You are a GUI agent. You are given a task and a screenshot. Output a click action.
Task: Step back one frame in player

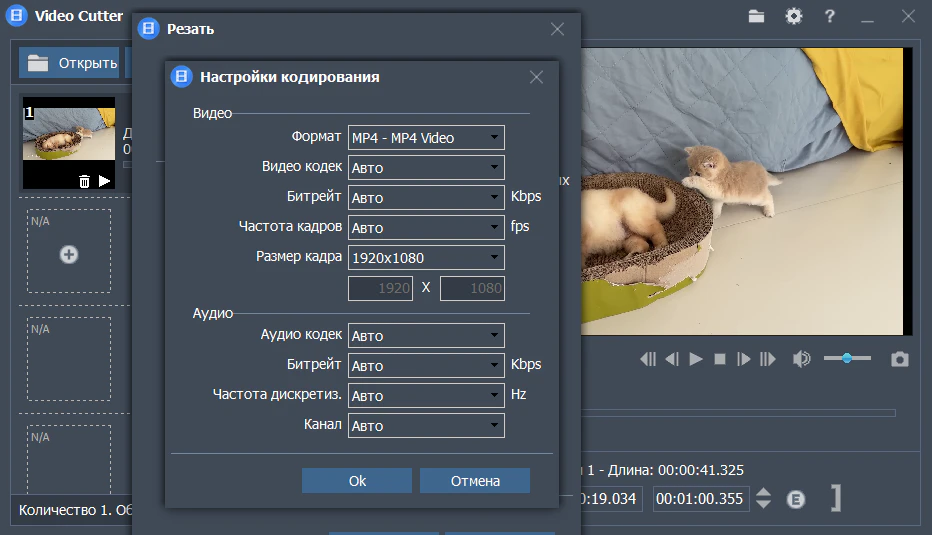672,359
